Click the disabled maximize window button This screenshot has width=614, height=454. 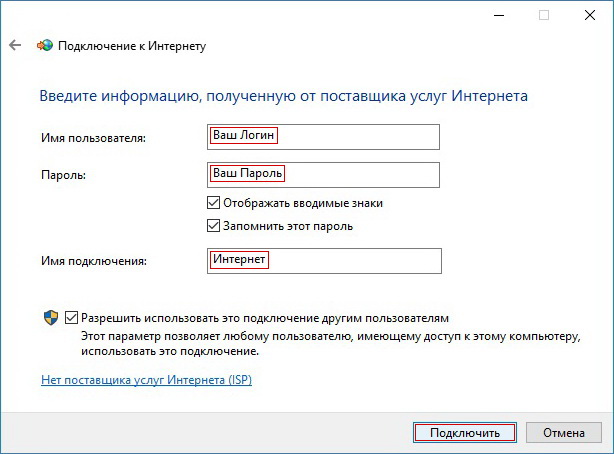click(x=543, y=14)
